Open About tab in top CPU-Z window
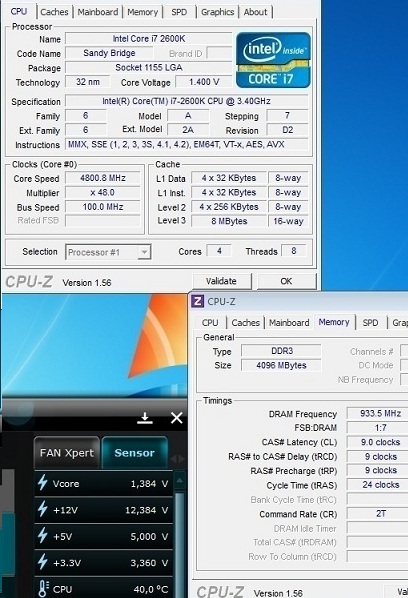This screenshot has width=408, height=598. 255,12
